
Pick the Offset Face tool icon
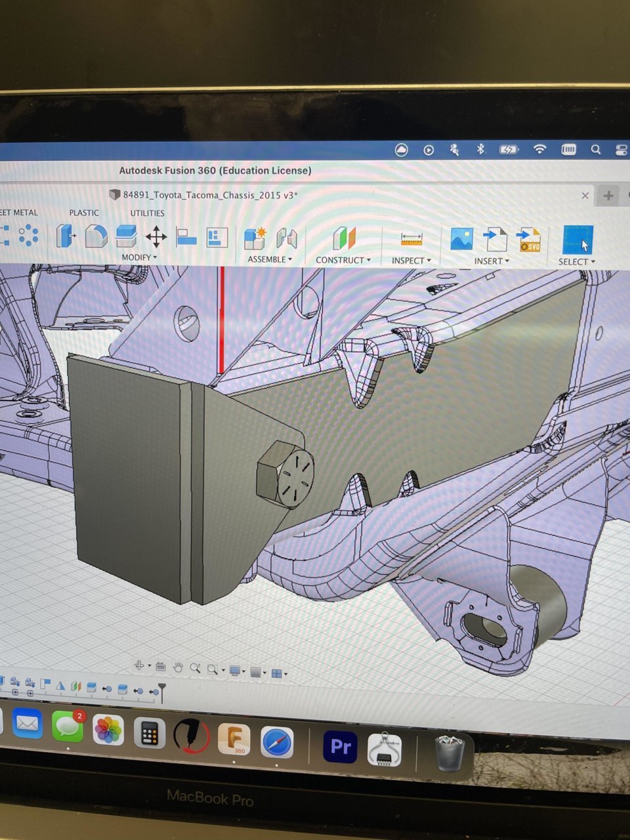pyautogui.click(x=125, y=236)
